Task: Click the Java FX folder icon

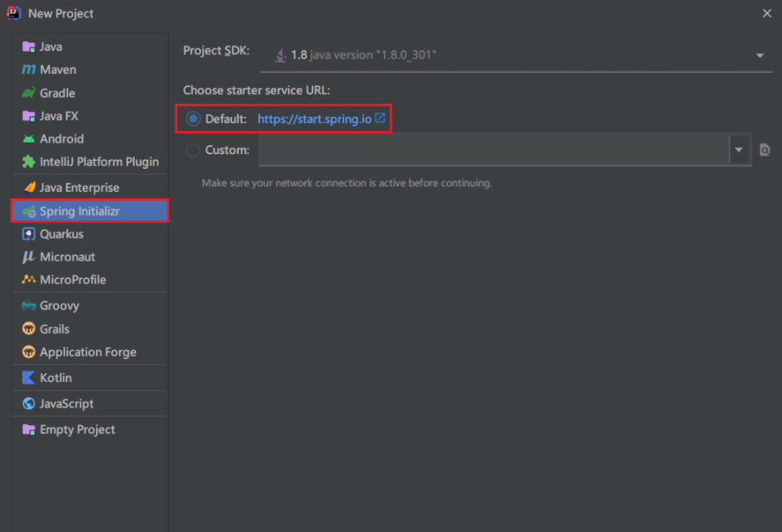Action: click(x=29, y=116)
